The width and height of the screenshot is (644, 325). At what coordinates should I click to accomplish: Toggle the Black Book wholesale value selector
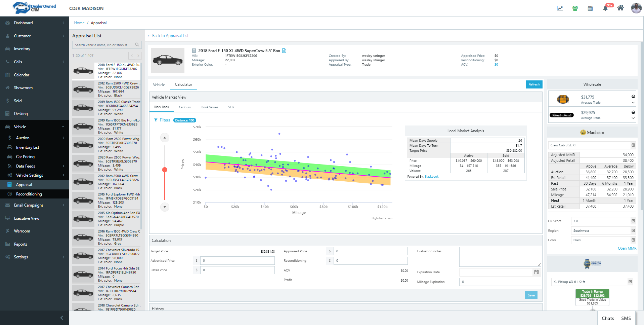click(633, 112)
